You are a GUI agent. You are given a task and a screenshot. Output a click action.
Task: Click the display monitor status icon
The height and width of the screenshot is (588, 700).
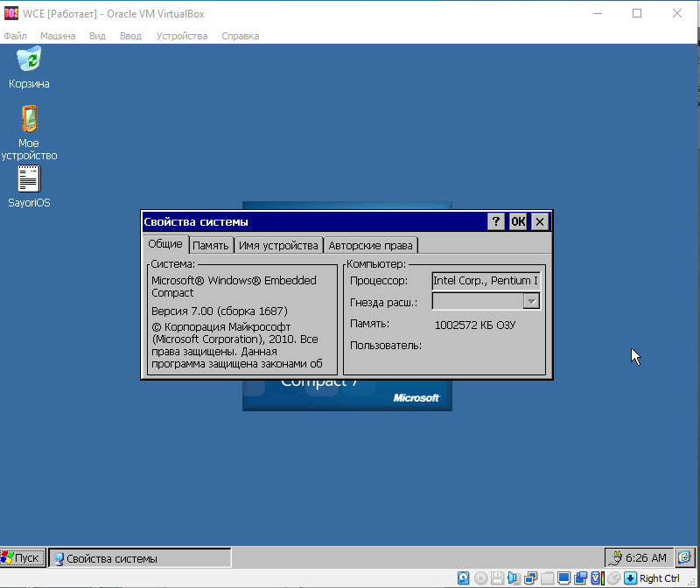563,578
